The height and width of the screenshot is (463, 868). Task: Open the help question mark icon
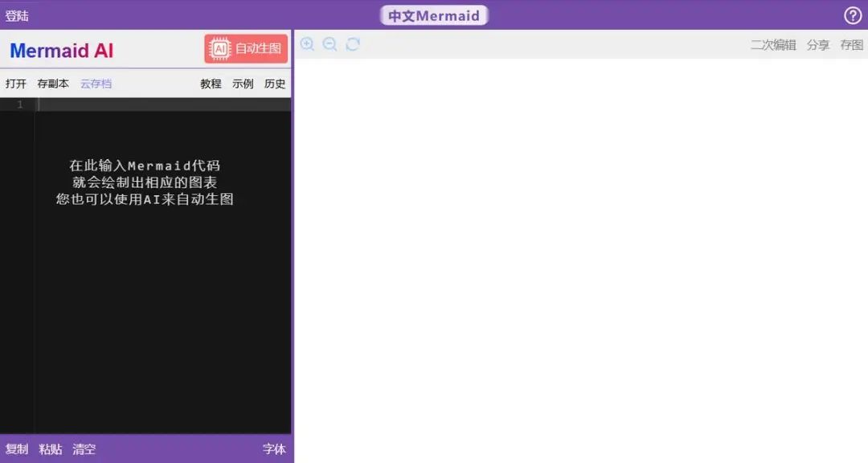click(x=853, y=15)
